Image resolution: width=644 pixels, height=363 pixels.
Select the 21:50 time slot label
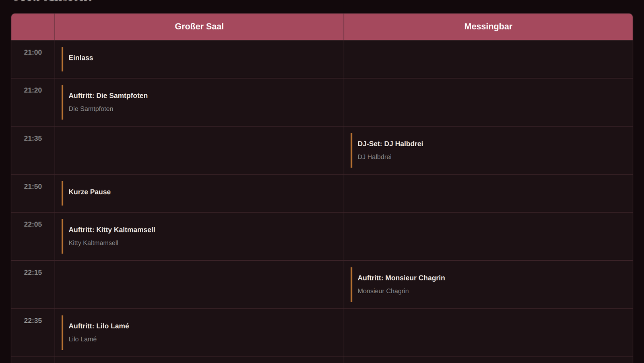pos(33,187)
